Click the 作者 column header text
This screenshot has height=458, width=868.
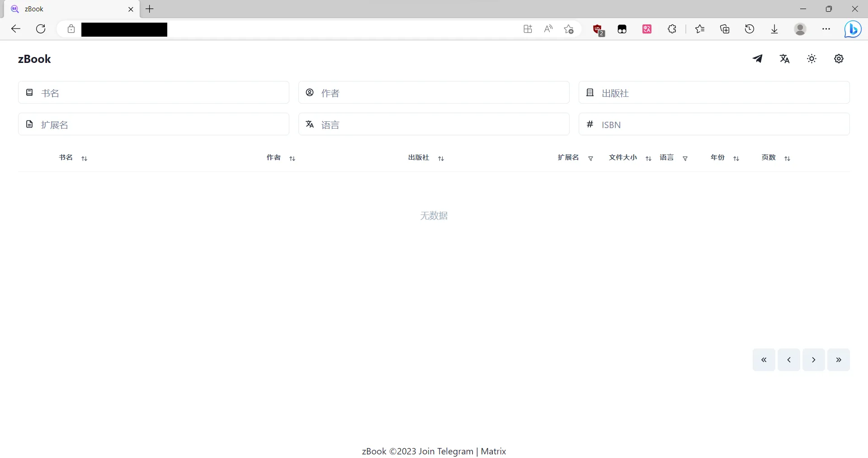274,157
